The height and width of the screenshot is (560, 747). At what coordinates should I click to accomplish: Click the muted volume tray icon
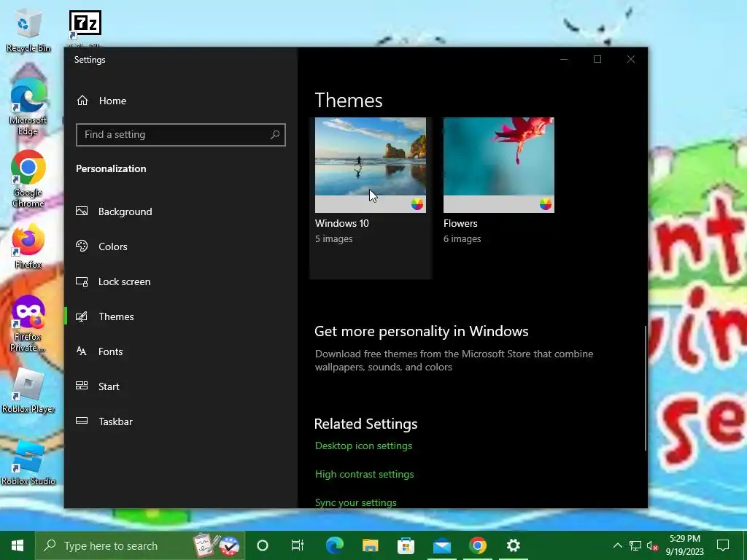tap(652, 545)
